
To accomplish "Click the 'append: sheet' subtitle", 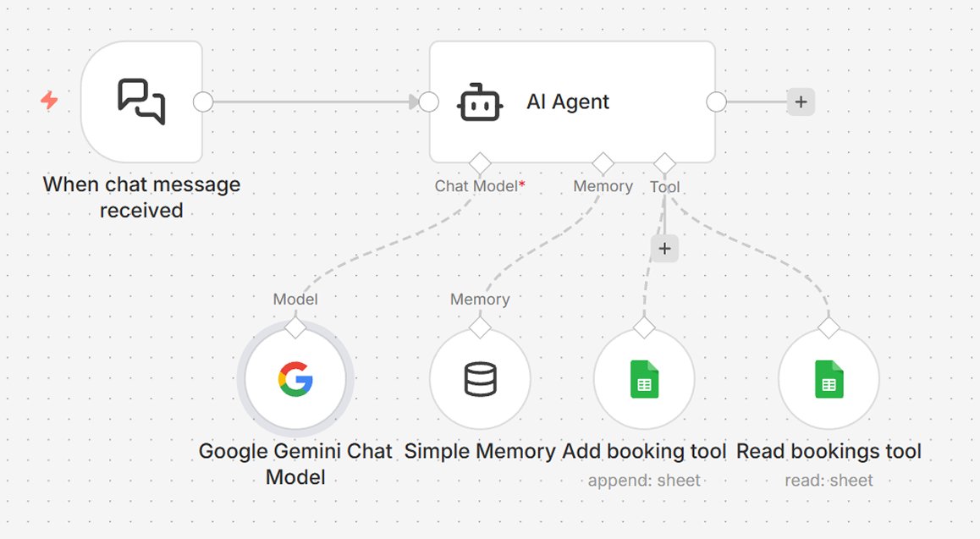I will pyautogui.click(x=644, y=481).
